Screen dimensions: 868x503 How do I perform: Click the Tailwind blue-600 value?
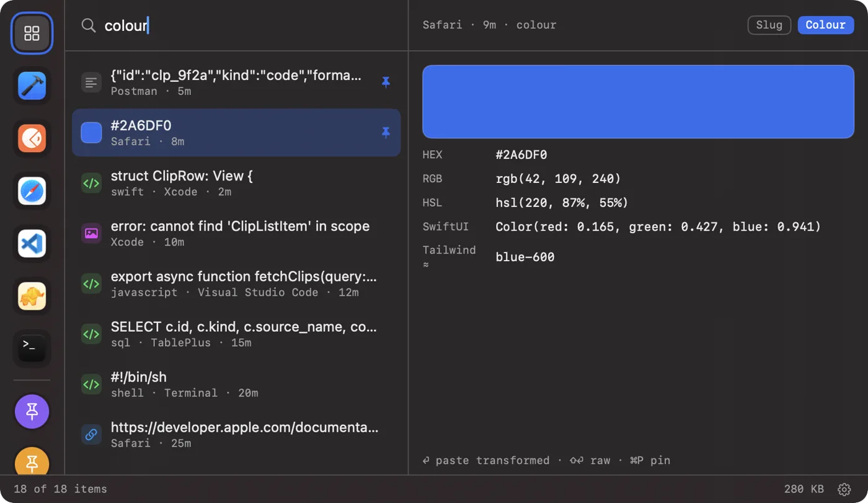click(x=525, y=257)
